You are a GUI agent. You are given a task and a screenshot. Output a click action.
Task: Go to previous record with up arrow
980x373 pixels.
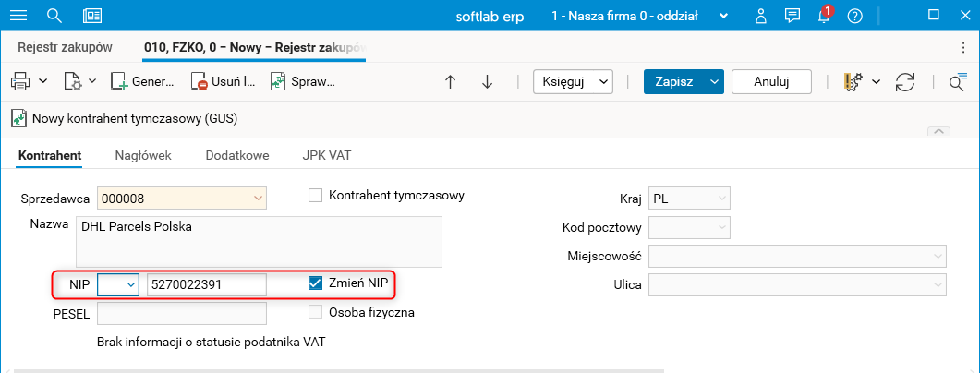(x=450, y=81)
